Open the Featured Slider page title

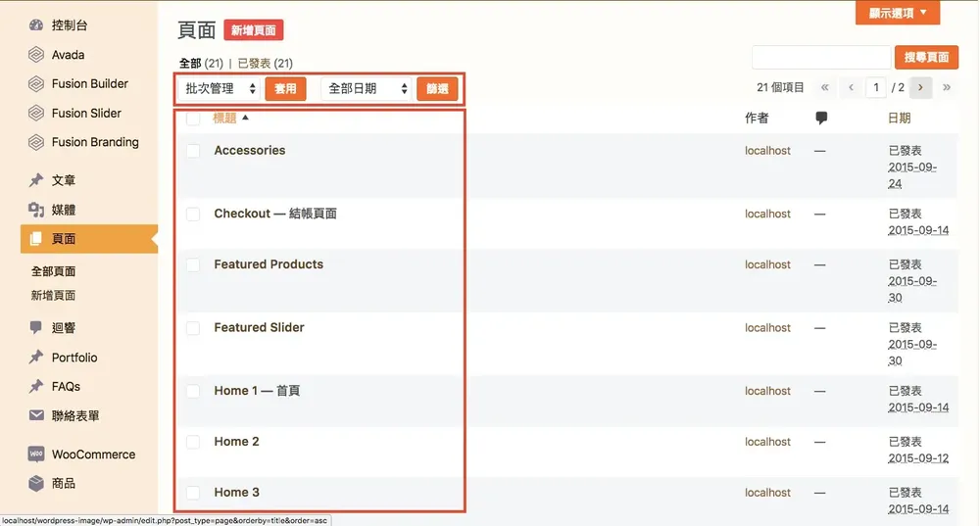[259, 327]
